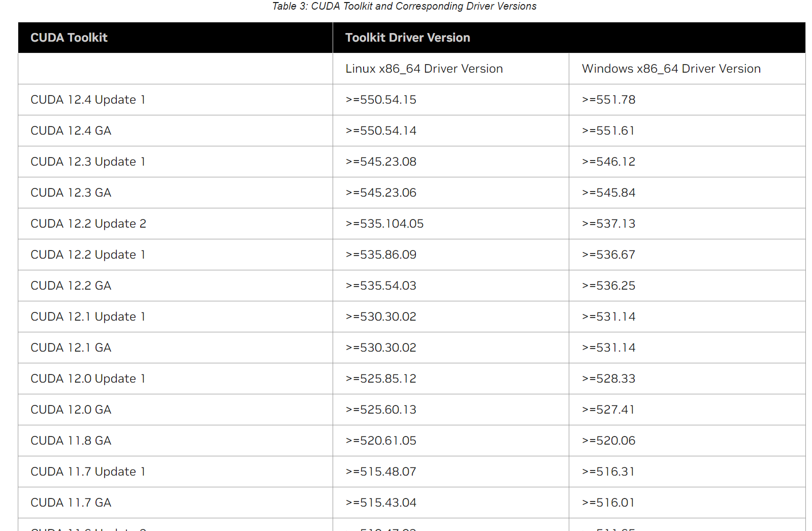Select the CUDA 11.7 GA row label

coord(71,503)
